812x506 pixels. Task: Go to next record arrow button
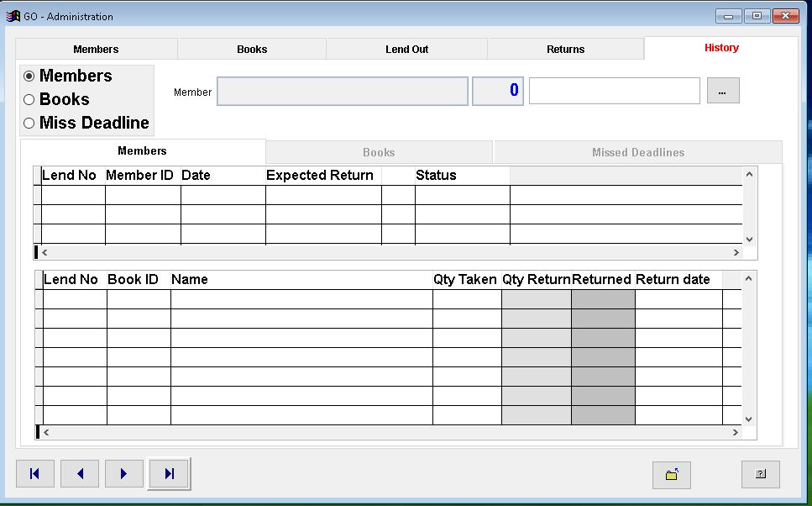(124, 474)
